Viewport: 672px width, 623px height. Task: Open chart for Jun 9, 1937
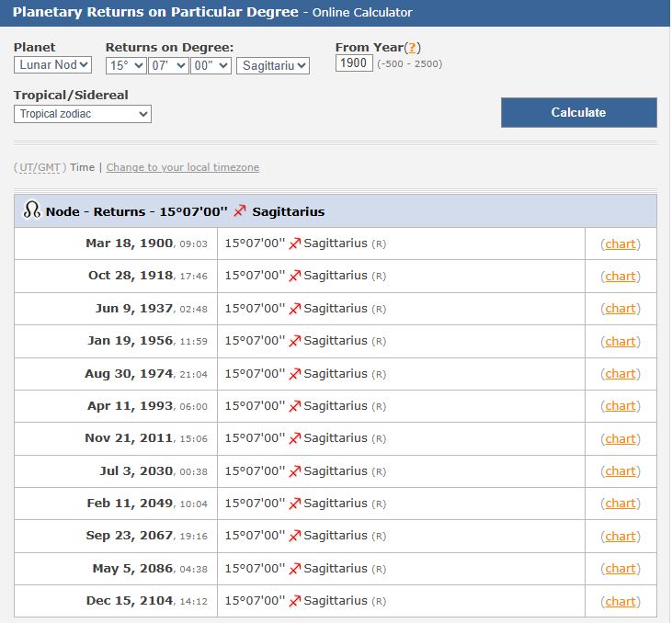[621, 309]
